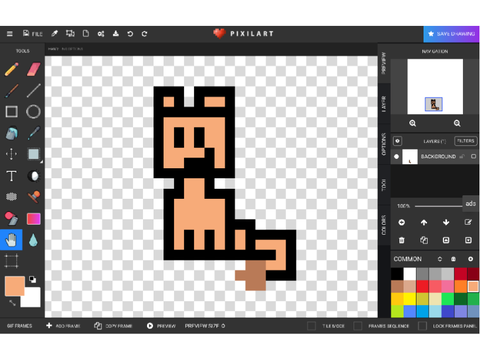
Task: Swap primary and secondary colors arrow
Action: point(12,303)
